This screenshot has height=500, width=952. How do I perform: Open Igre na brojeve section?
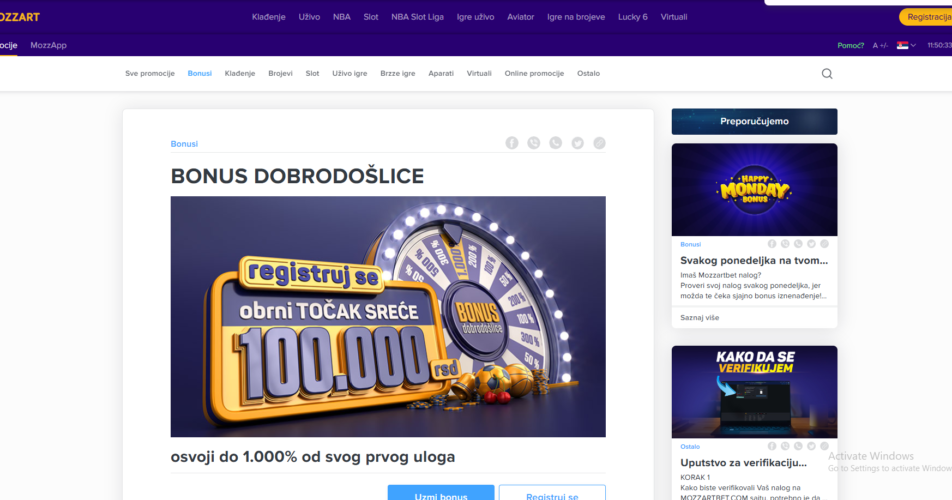(576, 17)
